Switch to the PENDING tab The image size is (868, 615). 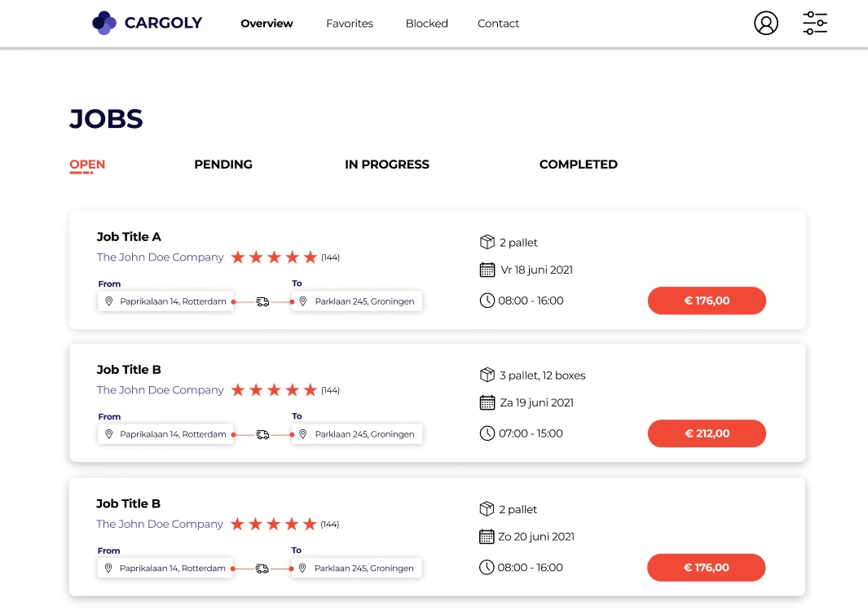(x=223, y=164)
